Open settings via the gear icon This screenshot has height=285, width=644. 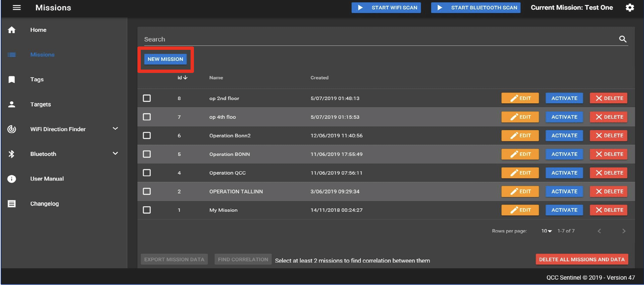(630, 7)
